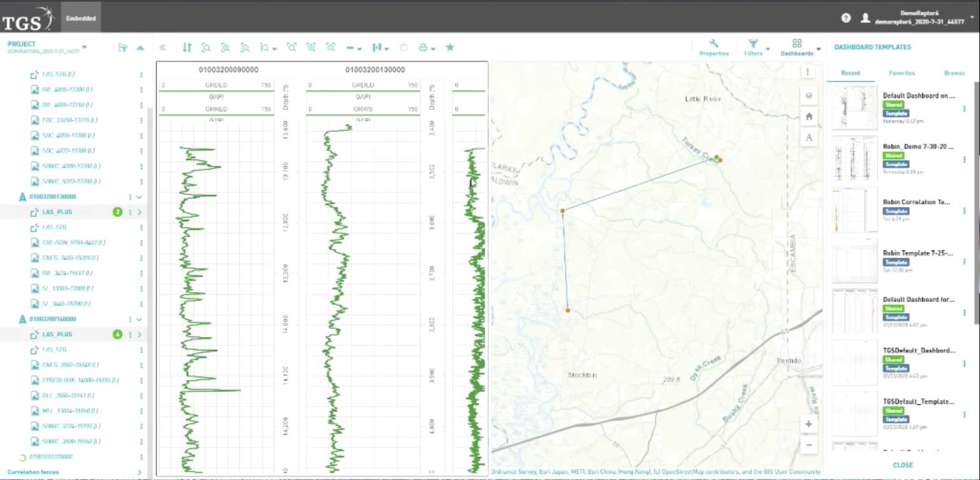The width and height of the screenshot is (980, 480).
Task: Collapse well 01003200130000 tree node
Action: tap(139, 197)
